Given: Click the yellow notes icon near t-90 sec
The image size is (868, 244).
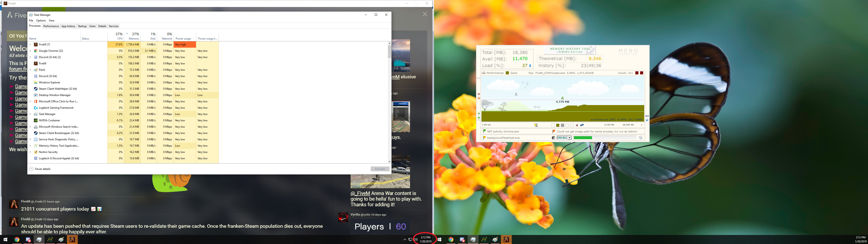Looking at the screenshot, I should pyautogui.click(x=536, y=125).
